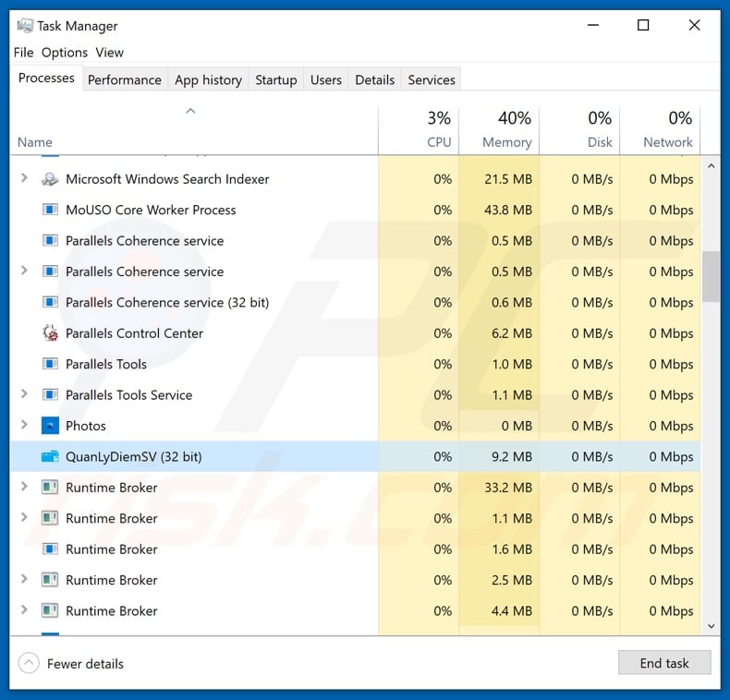The width and height of the screenshot is (730, 700).
Task: Click the Parallels Tools Service icon
Action: (50, 394)
